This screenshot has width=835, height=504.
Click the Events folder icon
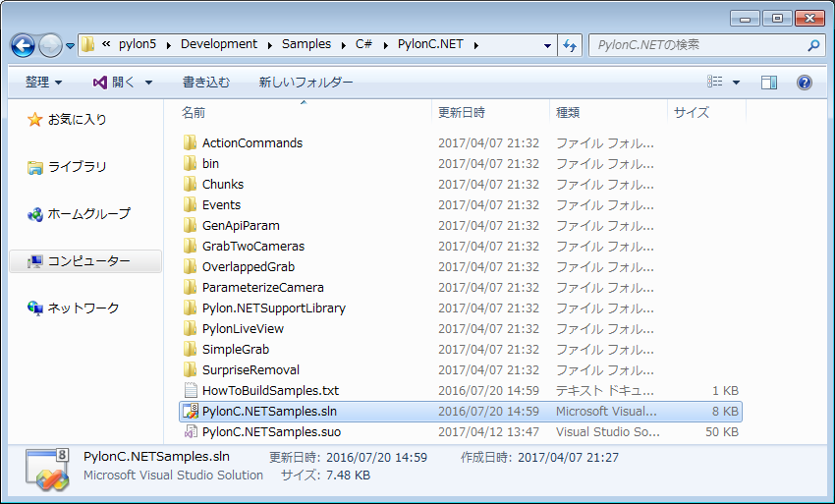click(x=191, y=204)
